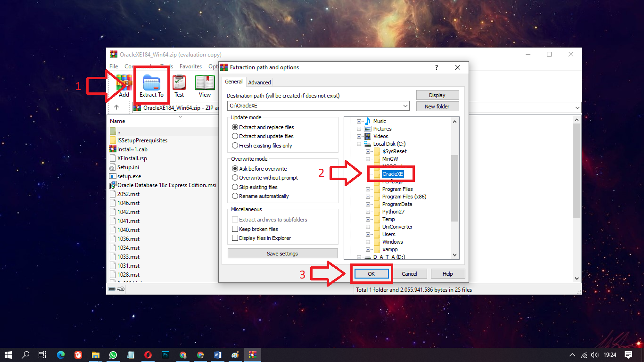Select the XEInstall.rsp file in list
This screenshot has width=644, height=362.
[132, 158]
